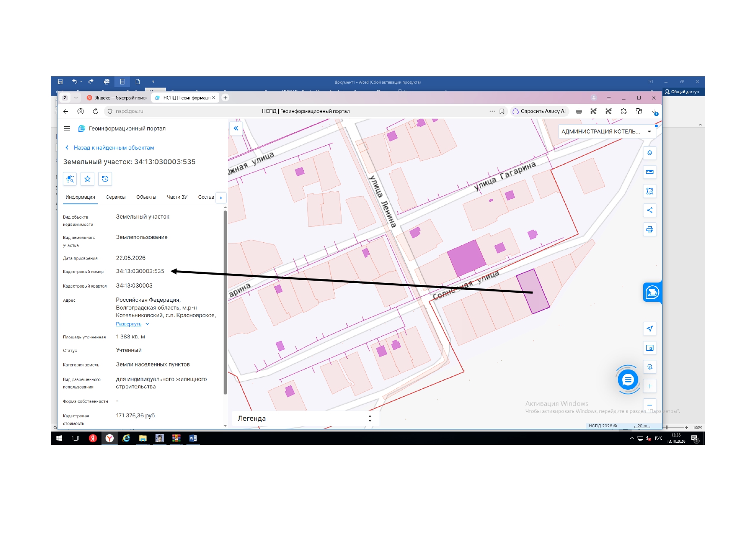Open the object history clock icon
Image resolution: width=756 pixels, height=535 pixels.
[105, 179]
